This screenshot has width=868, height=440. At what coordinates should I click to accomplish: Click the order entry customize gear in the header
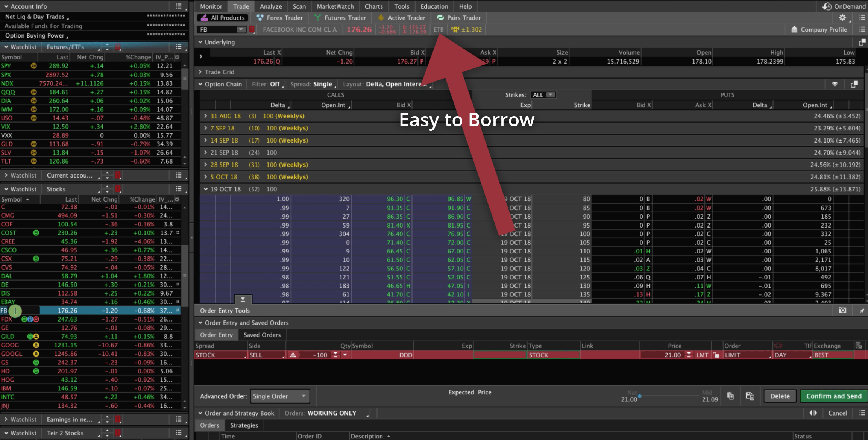coord(859,346)
